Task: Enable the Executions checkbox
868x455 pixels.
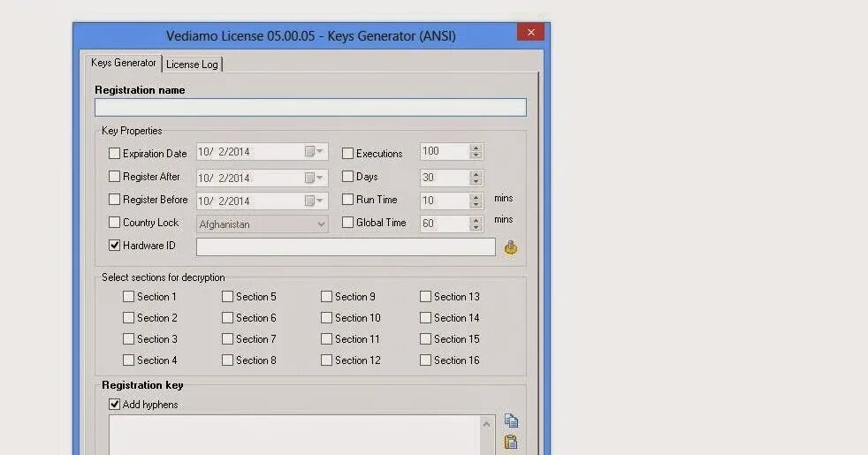Action: coord(347,154)
